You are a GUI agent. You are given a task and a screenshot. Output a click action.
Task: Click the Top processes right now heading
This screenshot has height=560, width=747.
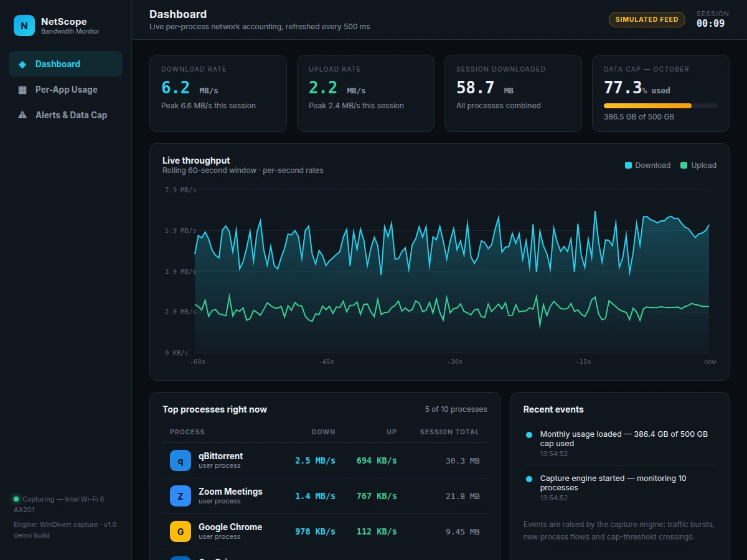coord(215,409)
